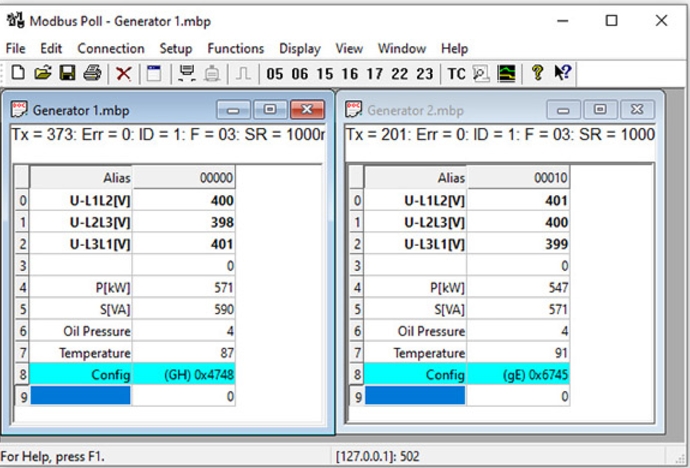
Task: Click the pulse waveform toolbar icon
Action: [x=243, y=73]
